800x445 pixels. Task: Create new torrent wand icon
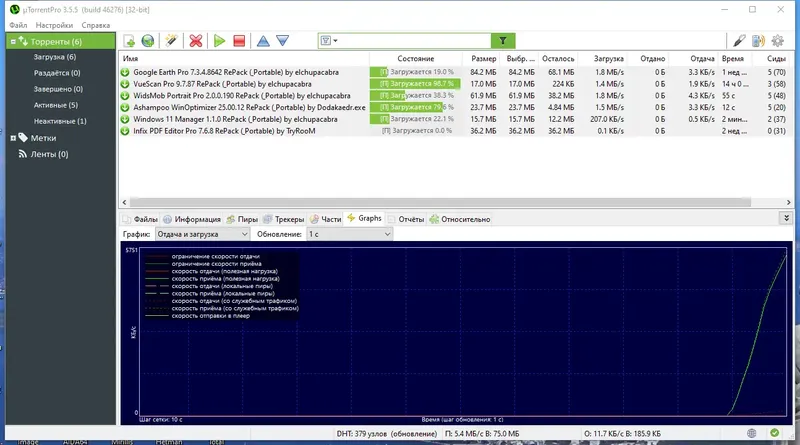pyautogui.click(x=171, y=41)
